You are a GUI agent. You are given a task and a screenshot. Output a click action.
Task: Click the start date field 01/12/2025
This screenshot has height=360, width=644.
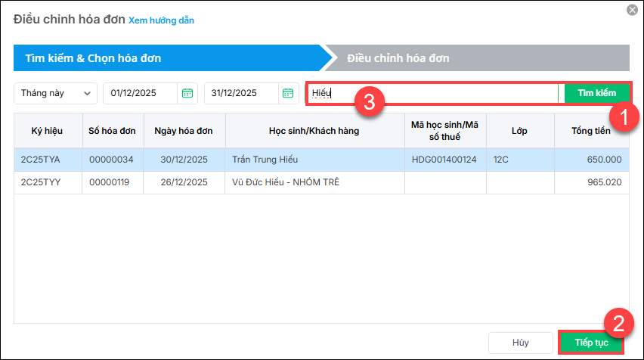point(141,93)
